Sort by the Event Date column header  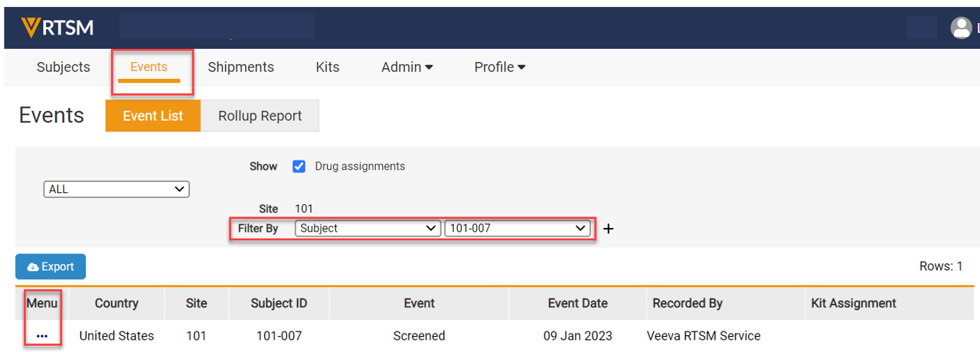coord(577,303)
